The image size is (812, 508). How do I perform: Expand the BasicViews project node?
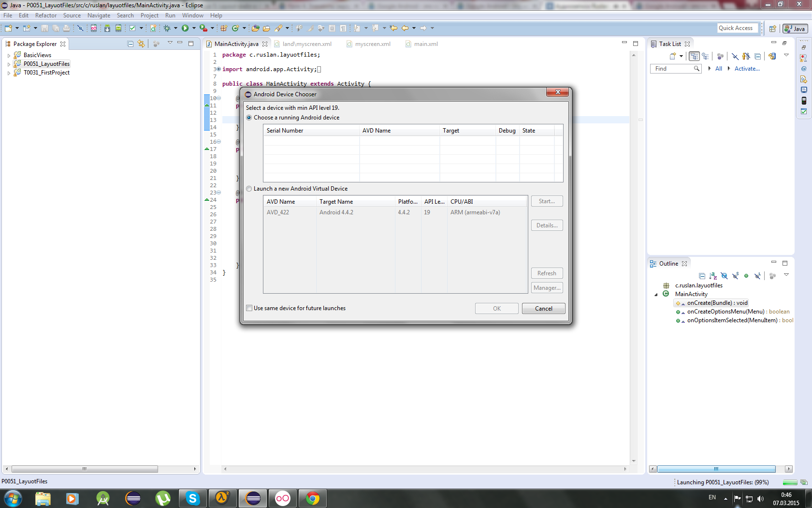pos(9,56)
